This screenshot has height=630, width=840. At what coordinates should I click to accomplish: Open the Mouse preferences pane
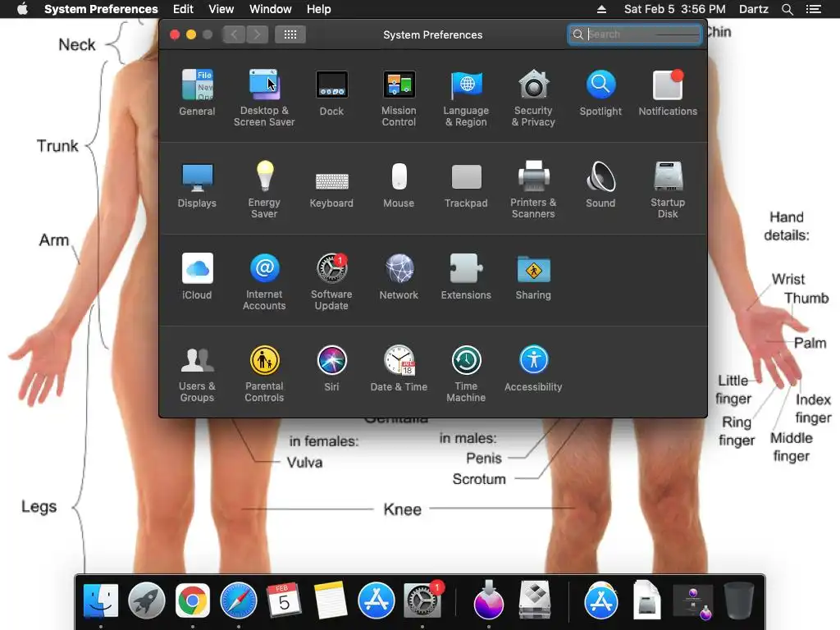(x=399, y=185)
